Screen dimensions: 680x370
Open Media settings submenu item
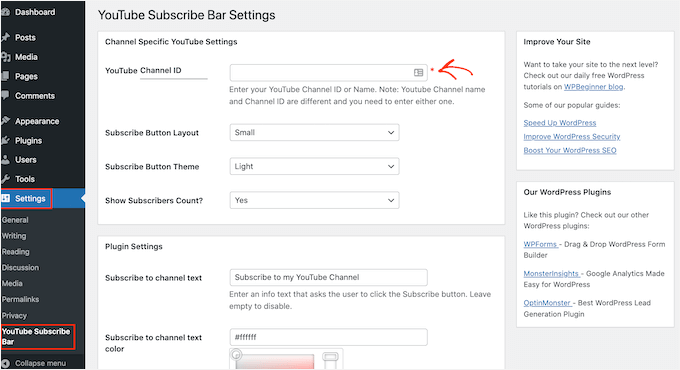12,283
